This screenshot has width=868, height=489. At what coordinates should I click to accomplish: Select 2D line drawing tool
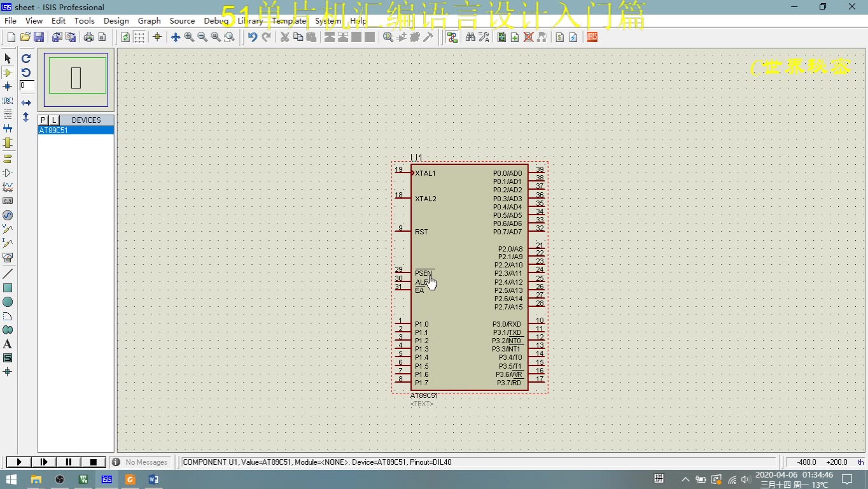click(8, 274)
